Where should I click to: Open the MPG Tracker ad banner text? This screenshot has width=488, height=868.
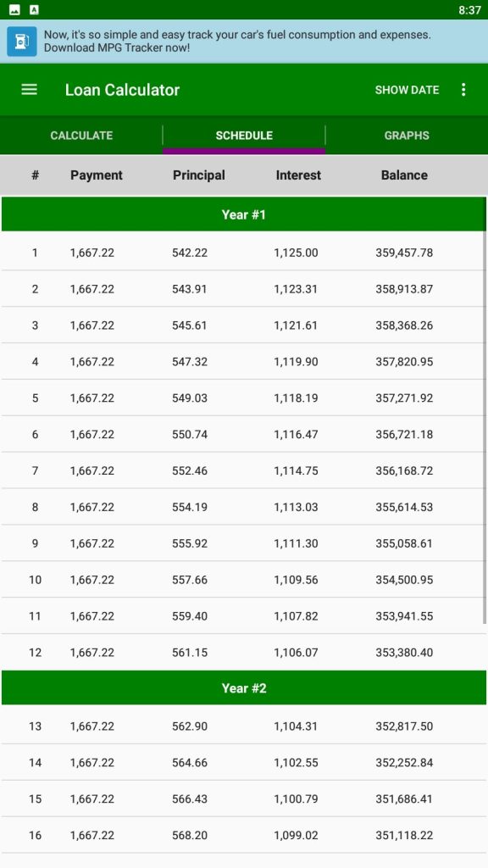237,42
